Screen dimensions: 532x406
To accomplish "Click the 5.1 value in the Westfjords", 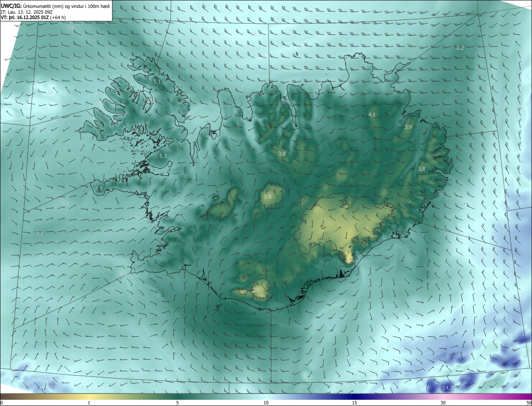I will coord(157,82).
